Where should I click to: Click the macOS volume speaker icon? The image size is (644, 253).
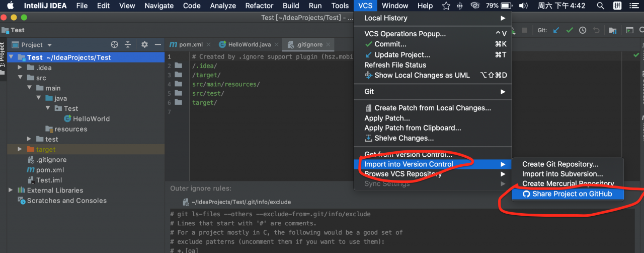pyautogui.click(x=524, y=6)
